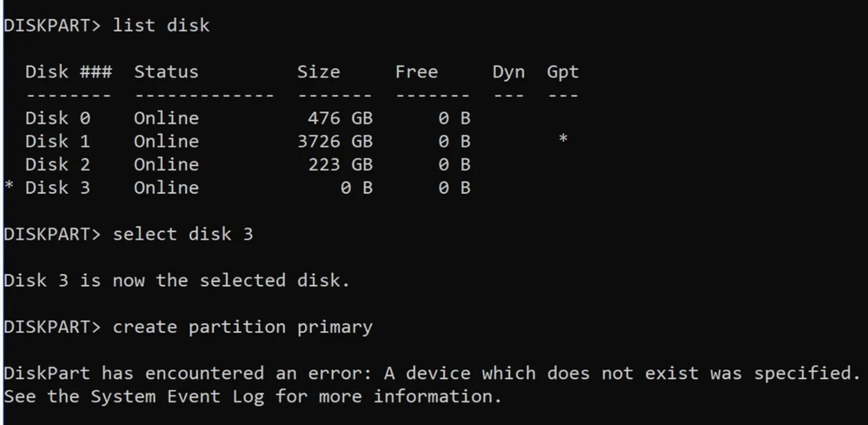Click the "select disk 3" command text
Image resolution: width=868 pixels, height=425 pixels.
[x=183, y=235]
